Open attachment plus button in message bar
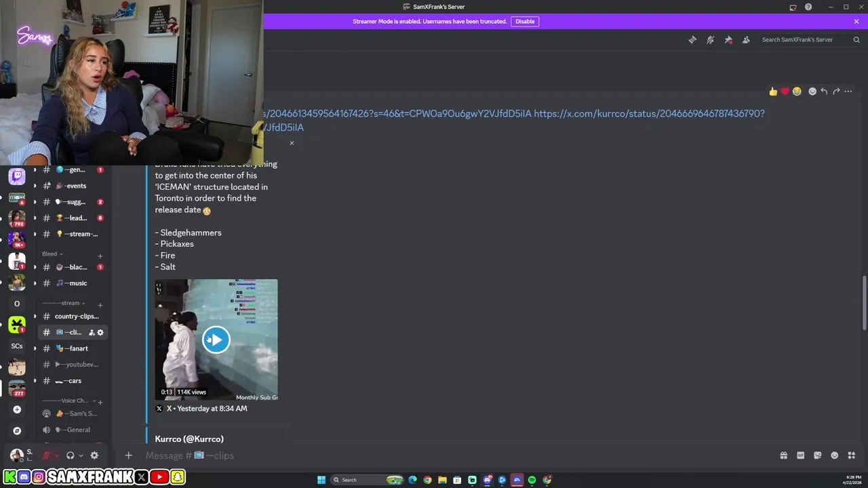The width and height of the screenshot is (868, 488). [129, 455]
